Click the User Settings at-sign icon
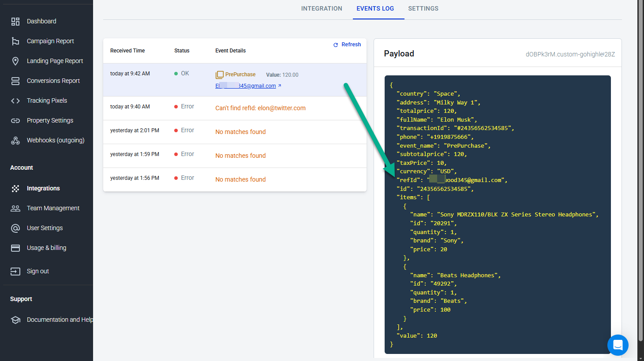Viewport: 644px width, 361px height. pyautogui.click(x=15, y=228)
